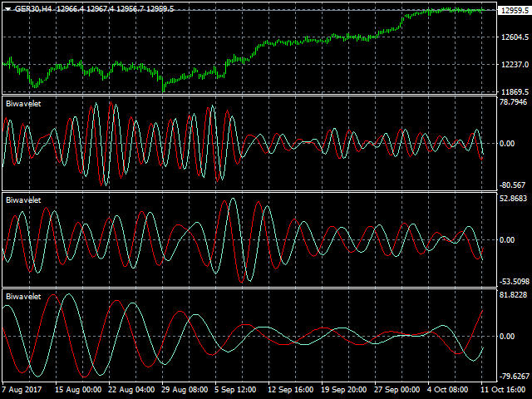Image resolution: width=532 pixels, height=399 pixels.
Task: Click the 12237.0 price axis value
Action: 515,65
